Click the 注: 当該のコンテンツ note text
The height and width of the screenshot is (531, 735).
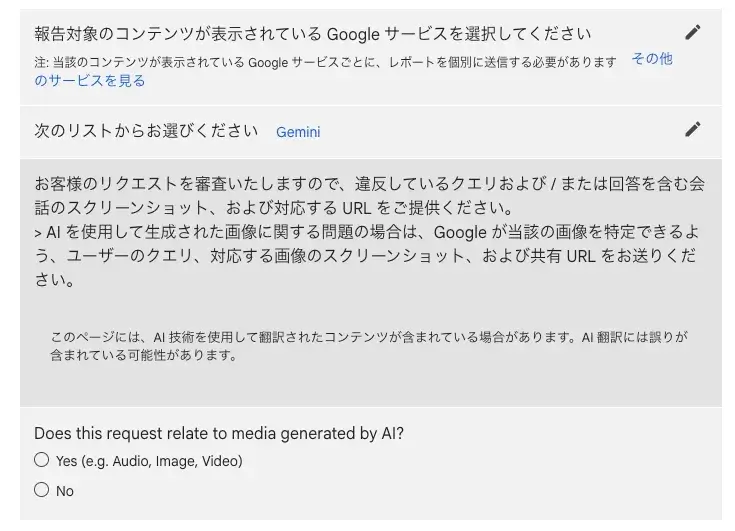click(325, 62)
